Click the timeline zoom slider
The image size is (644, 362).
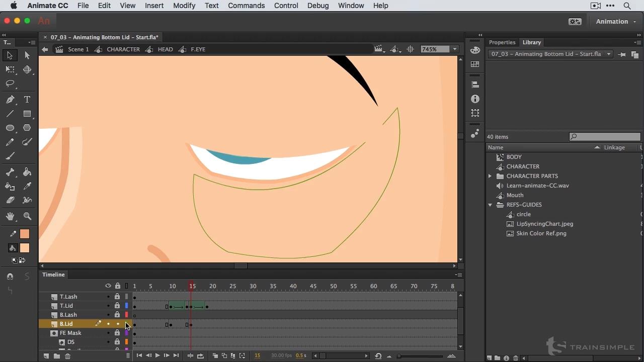click(420, 356)
